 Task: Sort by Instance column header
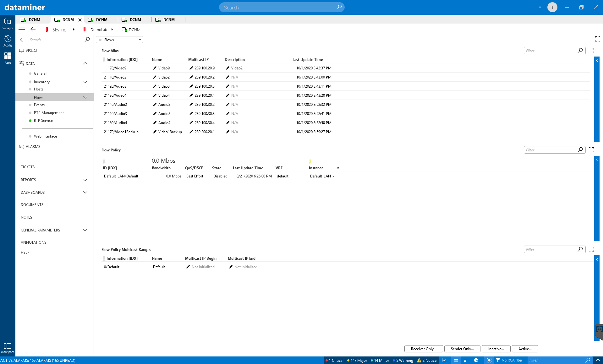[x=316, y=168]
